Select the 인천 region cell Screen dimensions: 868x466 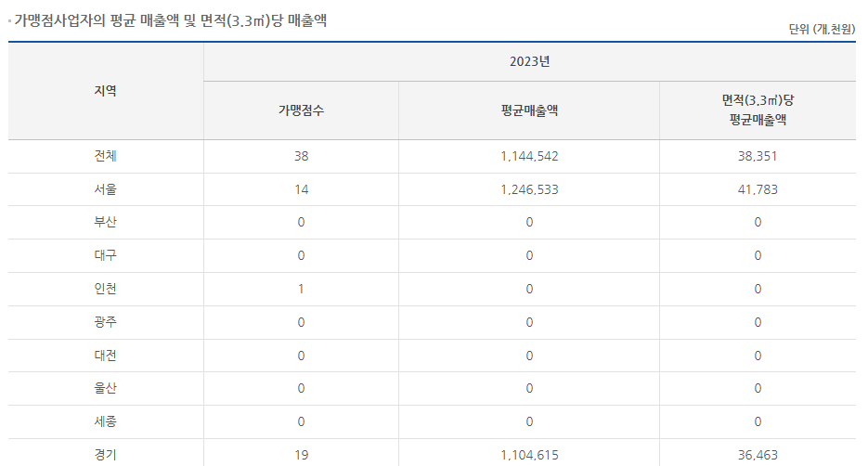105,289
